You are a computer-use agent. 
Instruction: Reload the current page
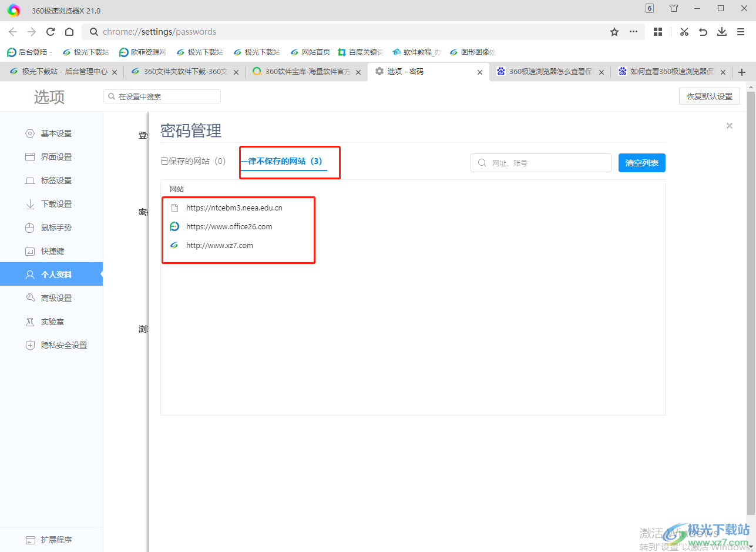[x=51, y=32]
